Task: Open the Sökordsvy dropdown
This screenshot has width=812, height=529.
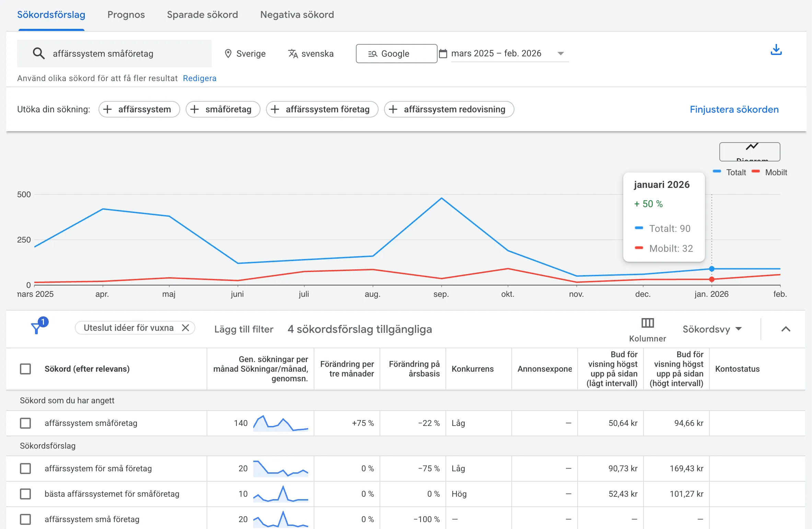Action: pos(712,329)
